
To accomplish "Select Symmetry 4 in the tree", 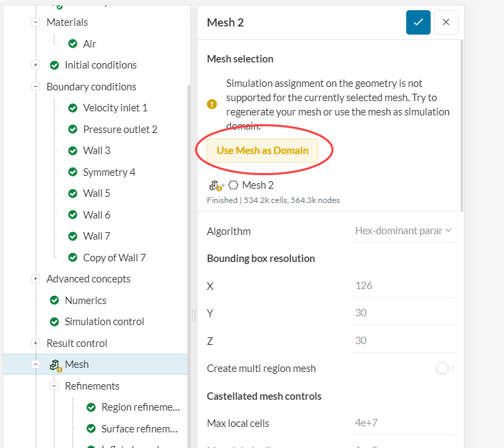I will point(109,172).
